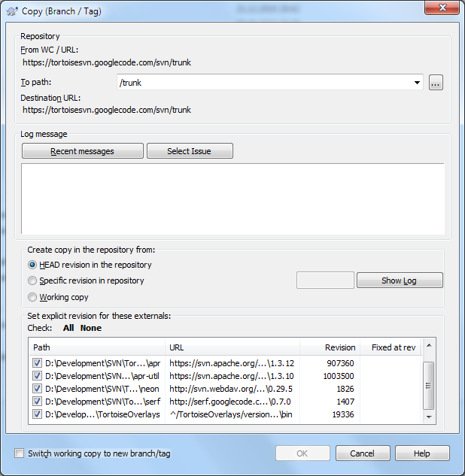Choose Specific revision in repository option
The image size is (465, 476).
(x=32, y=280)
